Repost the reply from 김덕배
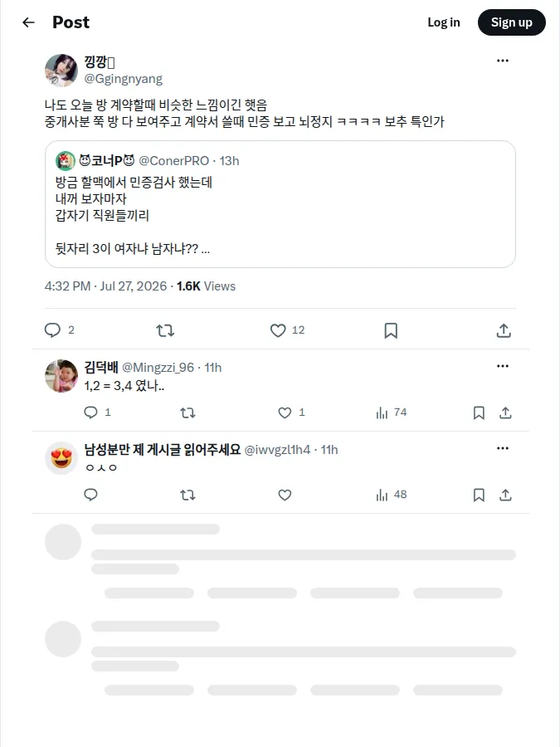Screen dimensions: 560x747 (x=187, y=413)
